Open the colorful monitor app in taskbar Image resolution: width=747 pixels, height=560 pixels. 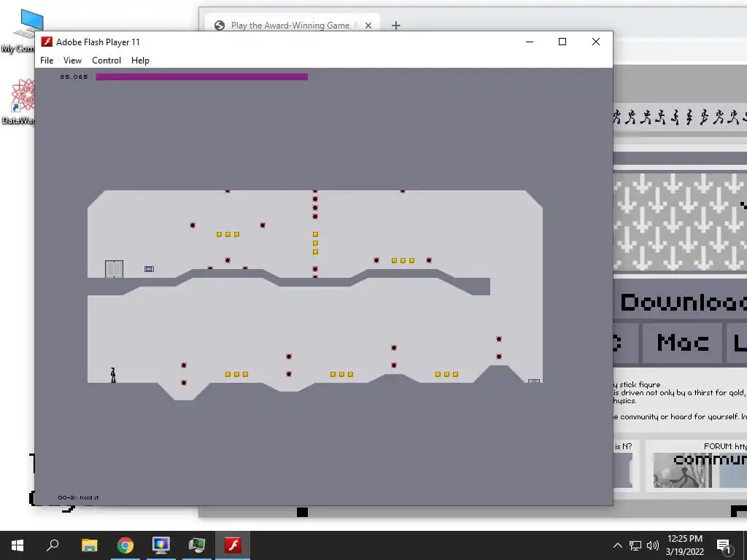(x=161, y=545)
